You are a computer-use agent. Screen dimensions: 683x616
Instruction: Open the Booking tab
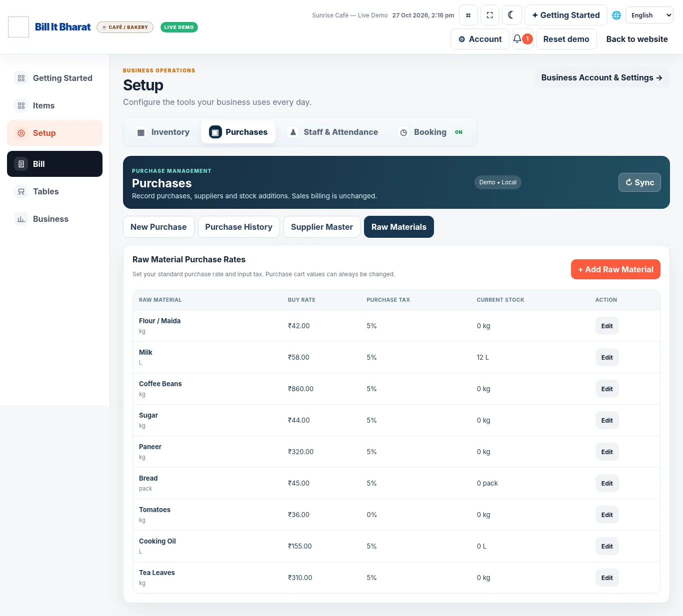[431, 132]
